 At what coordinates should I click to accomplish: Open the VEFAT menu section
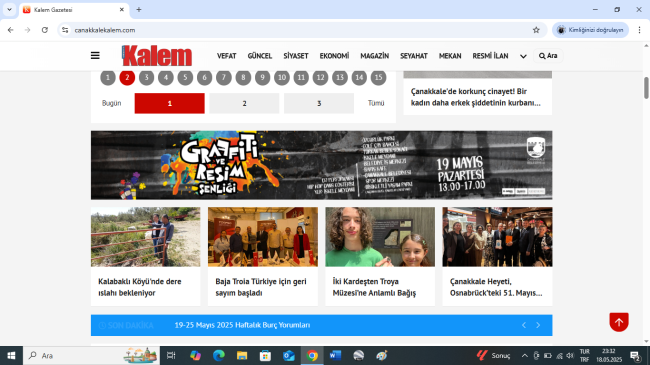pos(226,56)
